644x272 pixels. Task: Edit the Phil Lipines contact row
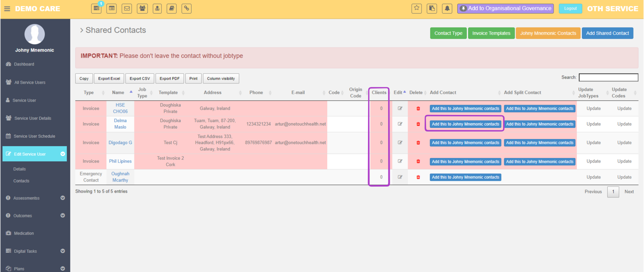tap(400, 161)
